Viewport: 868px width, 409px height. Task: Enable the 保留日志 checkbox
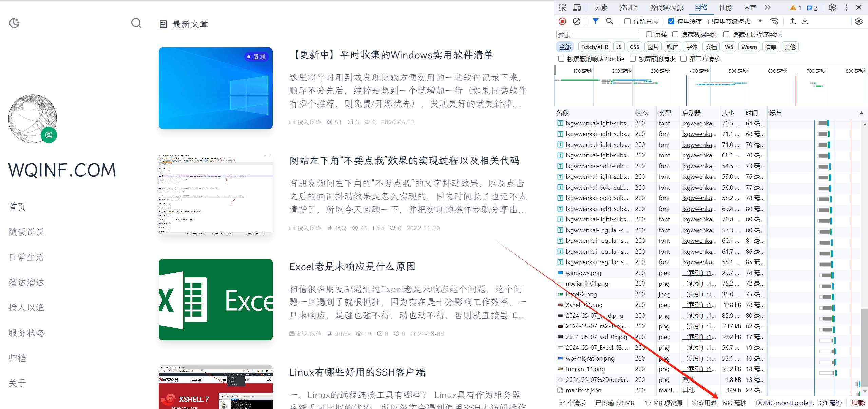coord(628,21)
